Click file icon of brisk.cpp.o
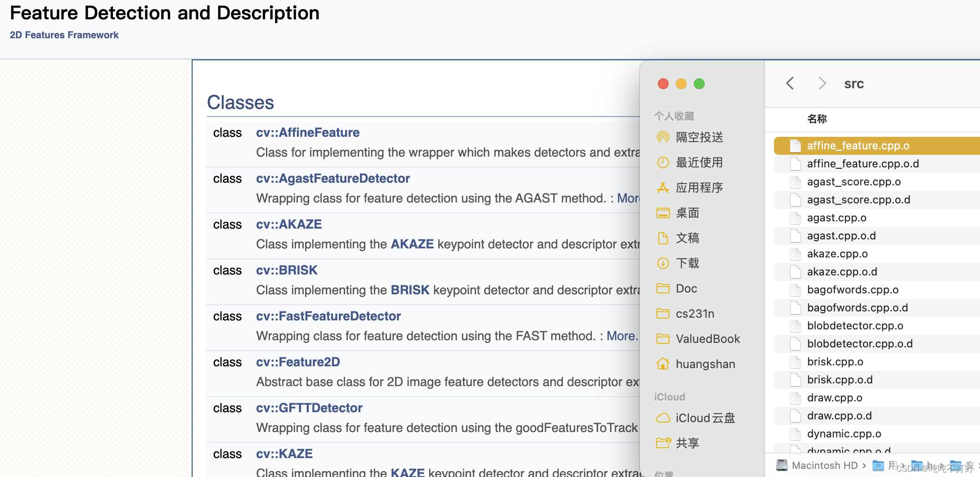This screenshot has height=477, width=980. pyautogui.click(x=796, y=361)
